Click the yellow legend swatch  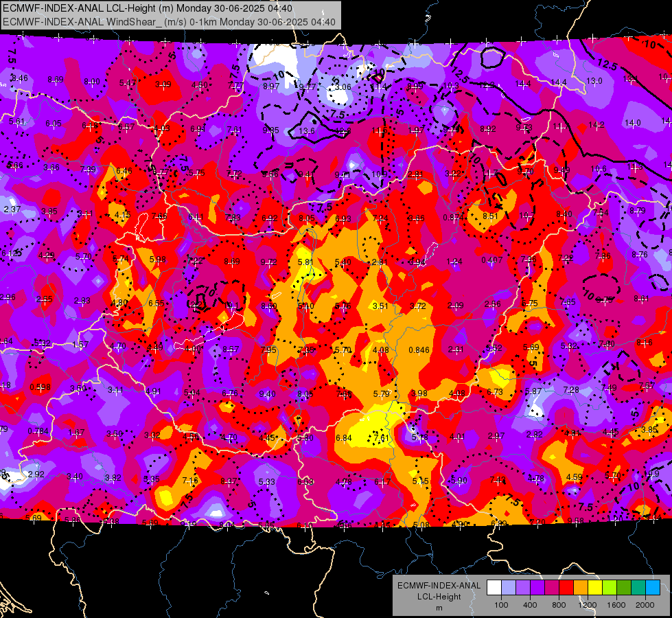tap(595, 588)
